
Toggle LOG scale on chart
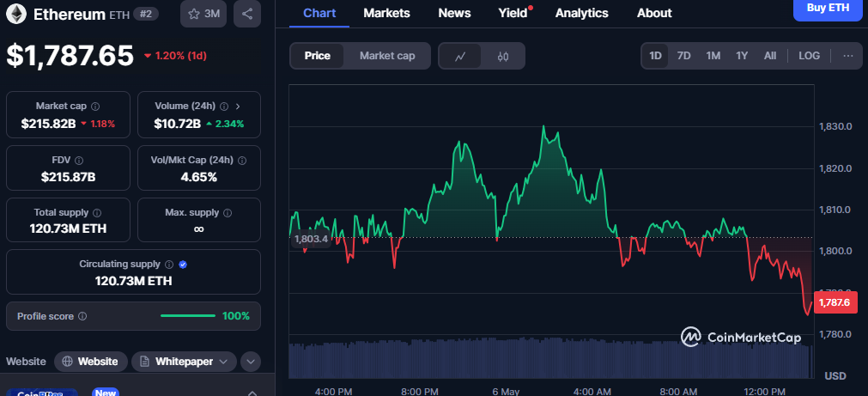pos(810,56)
